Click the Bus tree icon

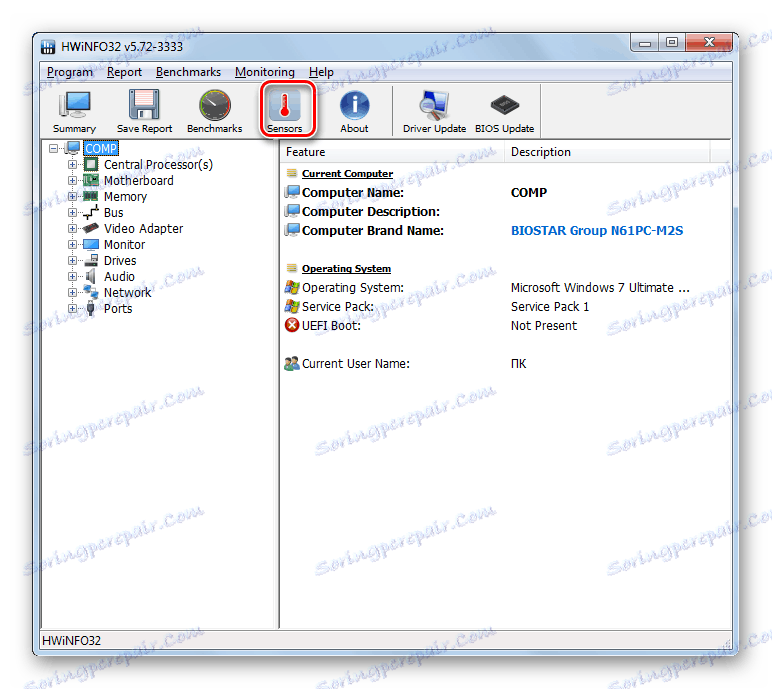pos(91,212)
